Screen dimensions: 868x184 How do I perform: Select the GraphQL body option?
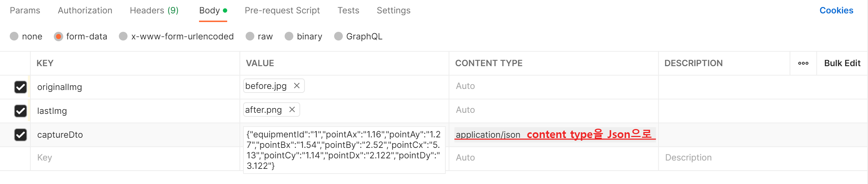point(338,37)
